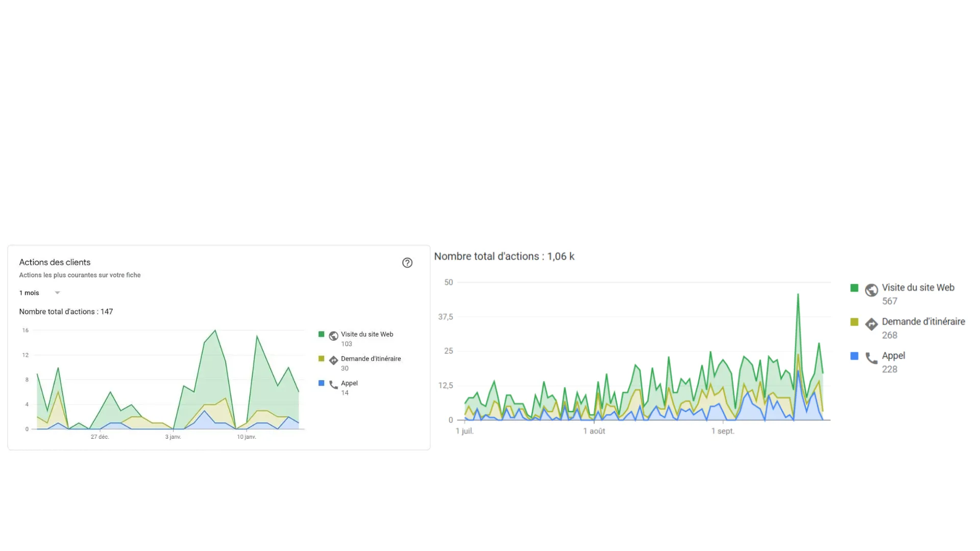Screen dimensions: 980x551
Task: Click large blue swatch beside Appel 228
Action: 854,356
